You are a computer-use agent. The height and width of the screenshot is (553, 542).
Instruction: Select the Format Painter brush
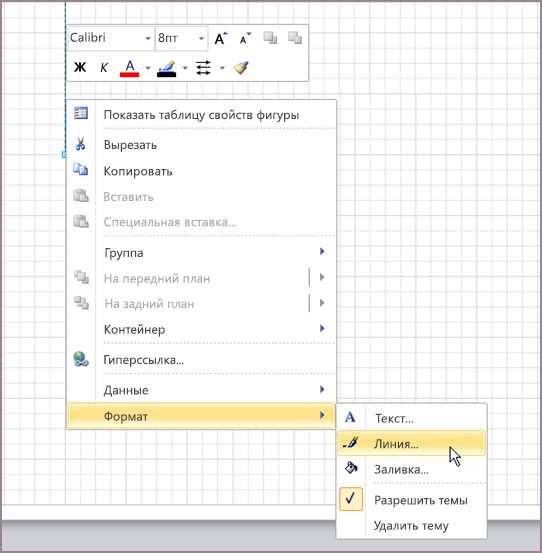[241, 67]
